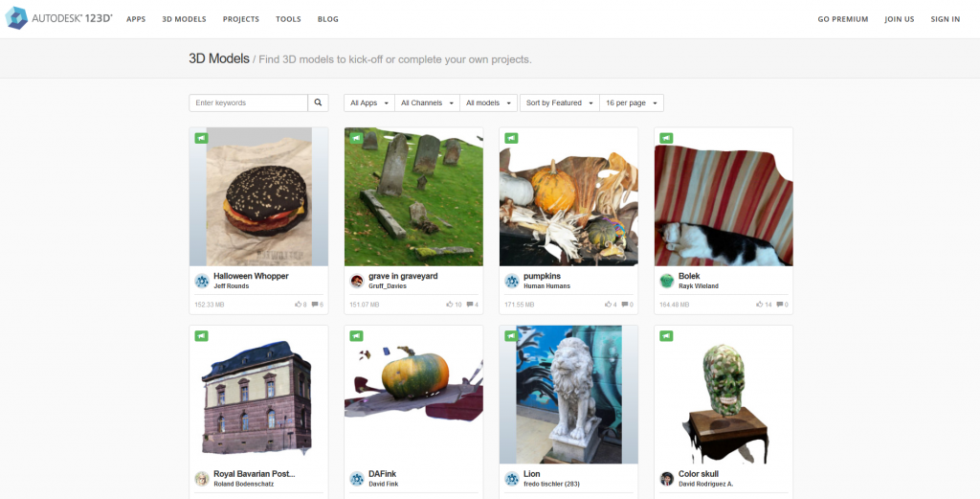Click Rayk Wieland's green avatar icon

[667, 281]
